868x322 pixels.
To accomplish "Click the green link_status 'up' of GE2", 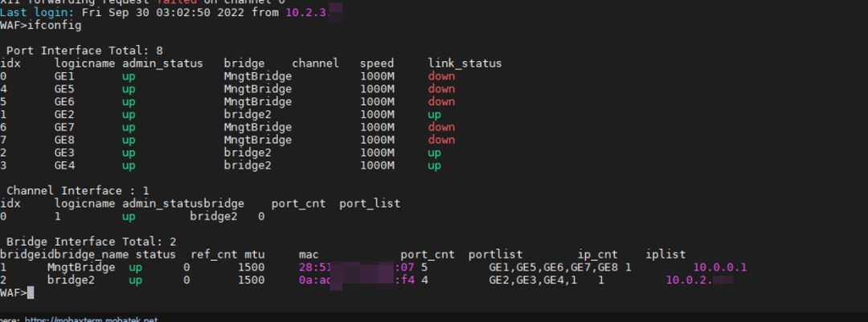I will (x=435, y=115).
